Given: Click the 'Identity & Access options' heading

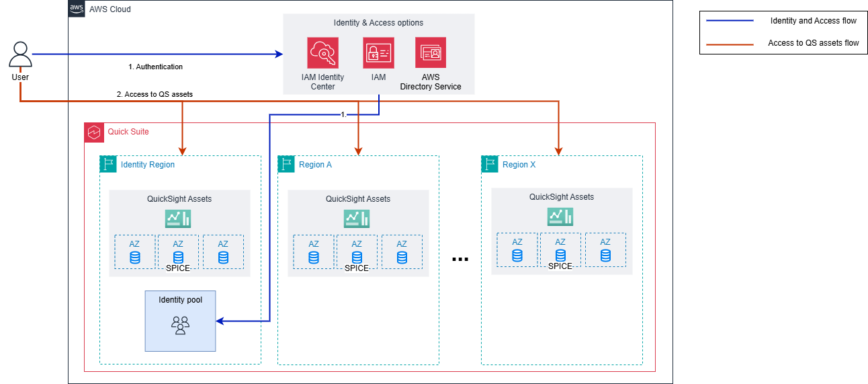Looking at the screenshot, I should (379, 23).
